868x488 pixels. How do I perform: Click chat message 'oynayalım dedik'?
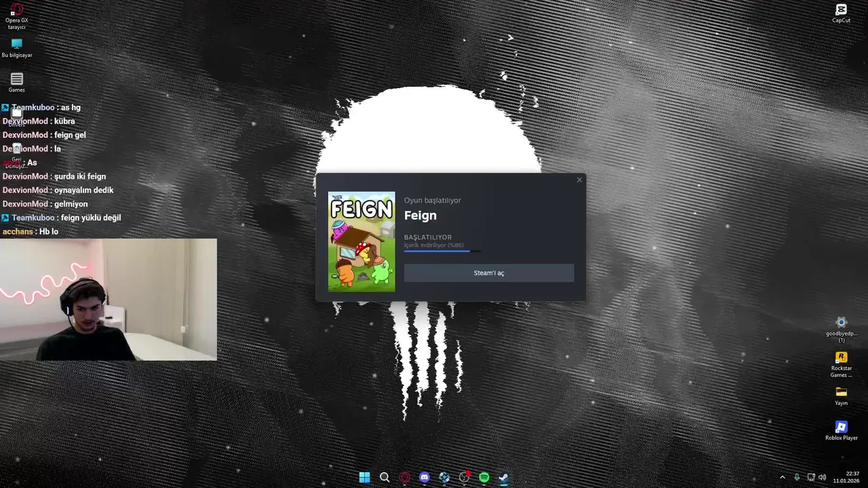[84, 190]
